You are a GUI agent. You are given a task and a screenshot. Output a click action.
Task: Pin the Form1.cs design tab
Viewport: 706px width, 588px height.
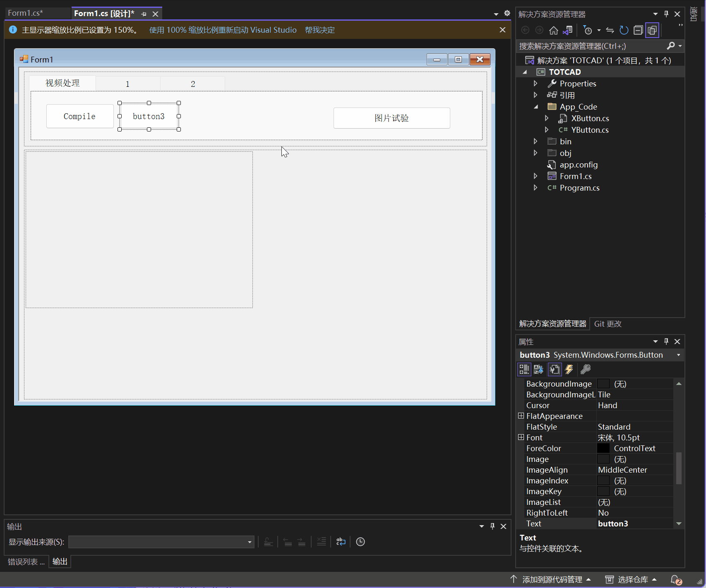tap(144, 14)
